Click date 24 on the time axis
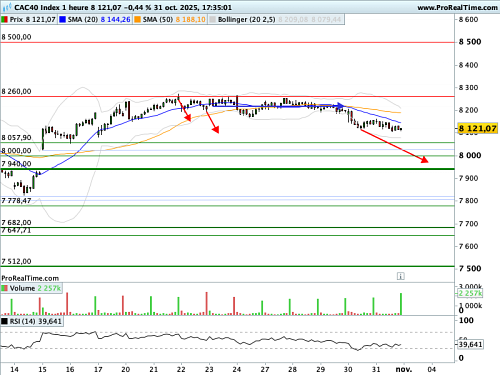500x375 pixels. (x=237, y=369)
